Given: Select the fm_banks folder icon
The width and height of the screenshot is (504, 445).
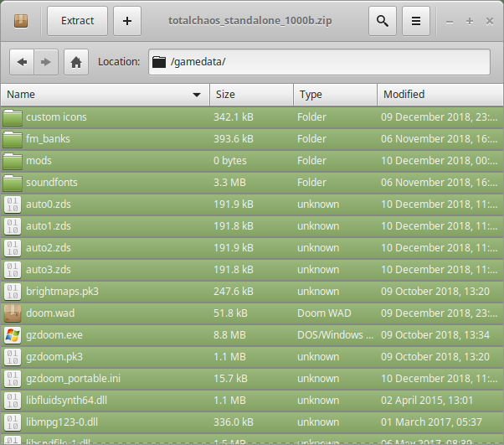Looking at the screenshot, I should click(13, 139).
